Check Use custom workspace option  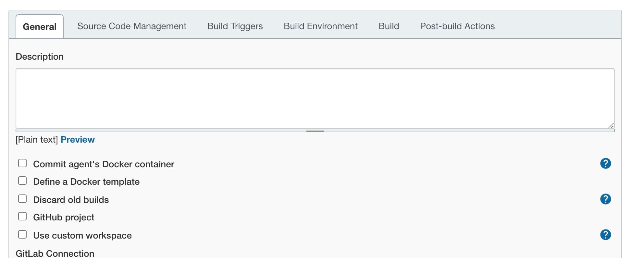[x=22, y=234]
